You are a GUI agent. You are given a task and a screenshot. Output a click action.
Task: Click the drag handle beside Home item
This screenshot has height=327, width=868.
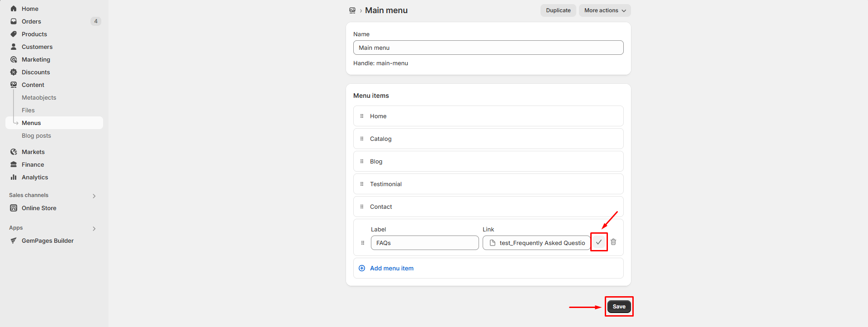362,116
